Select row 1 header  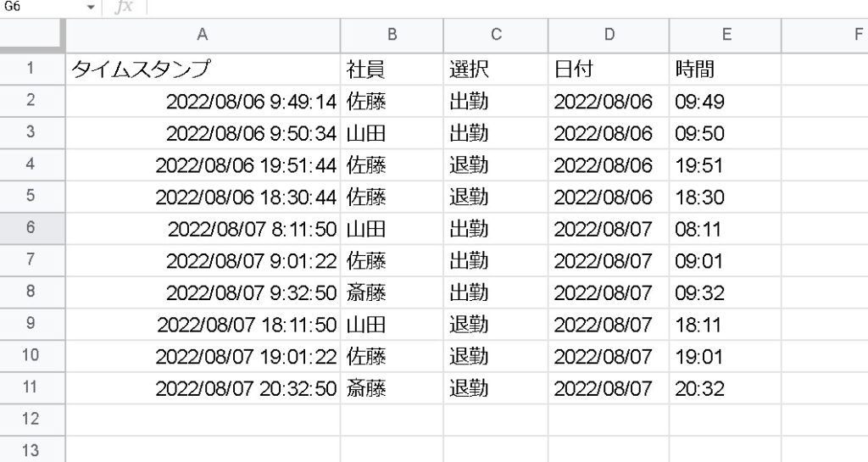tap(31, 70)
